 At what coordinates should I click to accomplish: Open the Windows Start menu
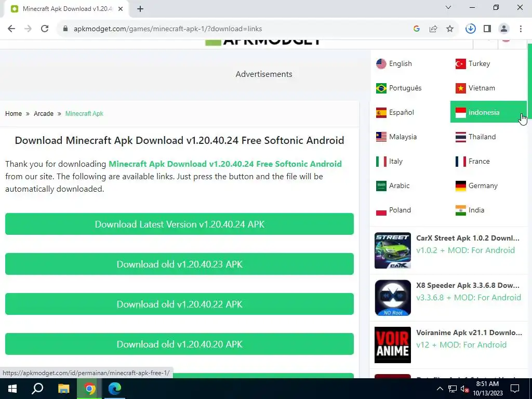pos(12,389)
